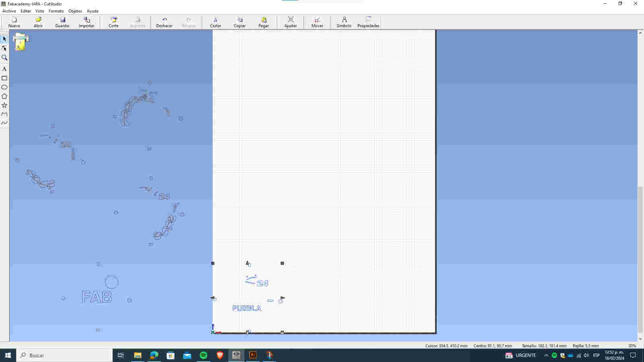Open Propiedades from the toolbar
The width and height of the screenshot is (644, 362).
368,22
